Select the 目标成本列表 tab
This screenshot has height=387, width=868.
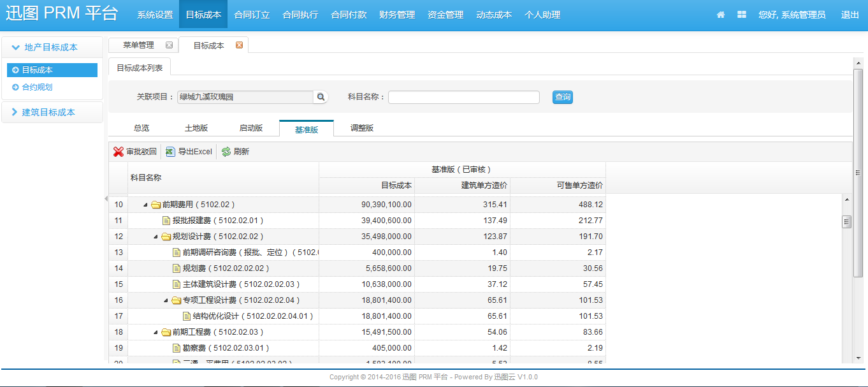140,68
